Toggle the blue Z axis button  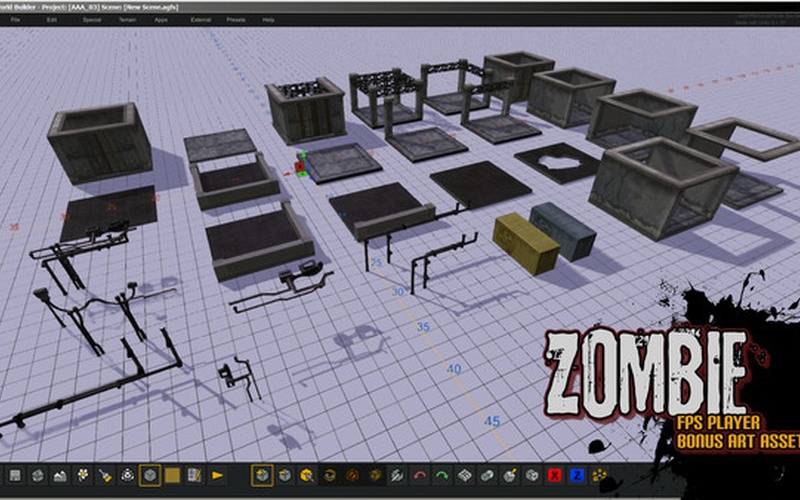[x=577, y=475]
